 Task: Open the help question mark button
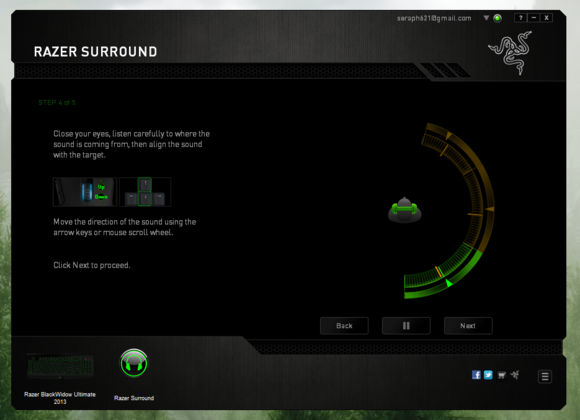tap(520, 18)
